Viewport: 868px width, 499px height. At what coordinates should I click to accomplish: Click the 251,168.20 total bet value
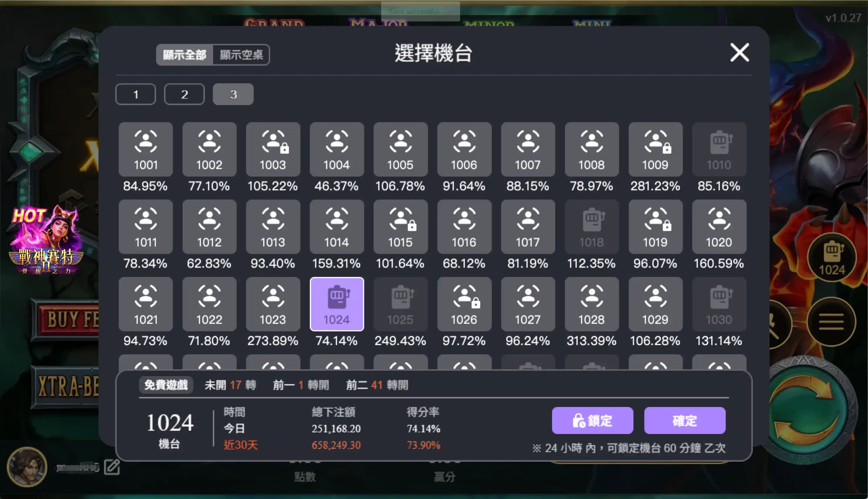pos(336,428)
